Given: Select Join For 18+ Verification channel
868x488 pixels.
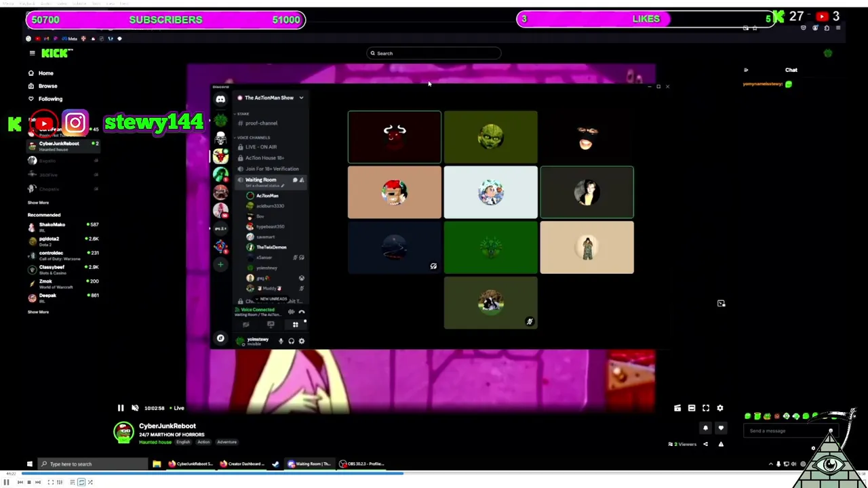Looking at the screenshot, I should click(271, 169).
